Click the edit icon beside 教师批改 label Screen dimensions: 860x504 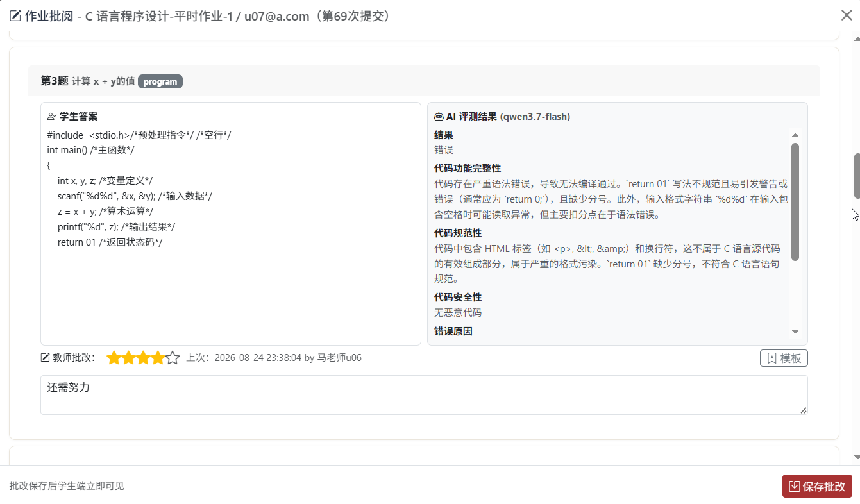[45, 358]
